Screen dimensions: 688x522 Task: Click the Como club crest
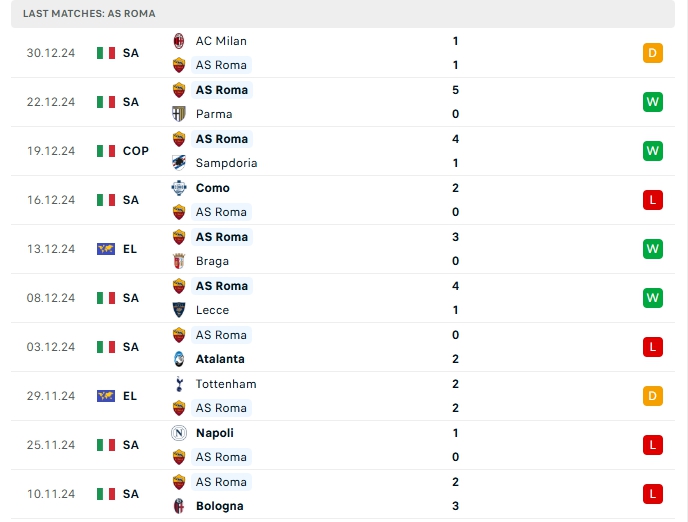coord(179,188)
